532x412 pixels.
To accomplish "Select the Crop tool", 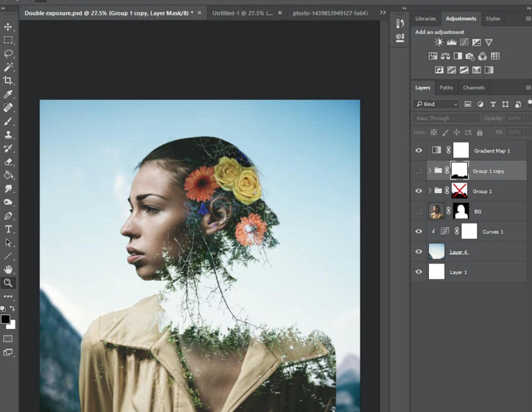I will pos(8,81).
